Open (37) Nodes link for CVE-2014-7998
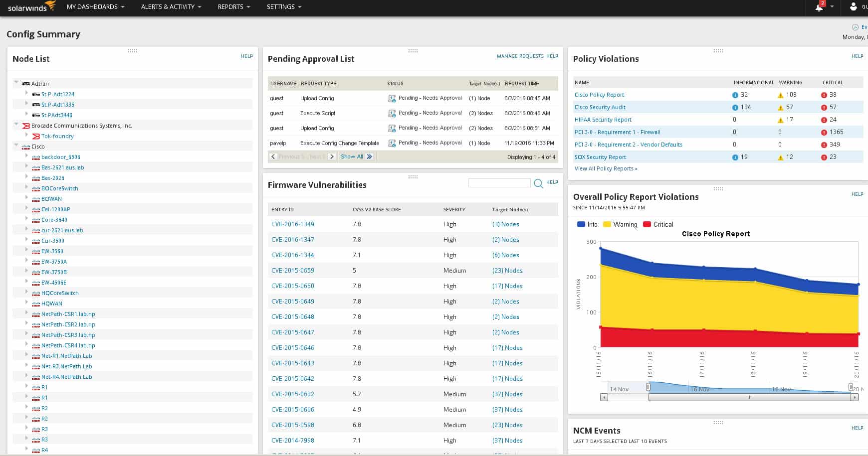Screen dimensions: 868x456 click(507, 441)
